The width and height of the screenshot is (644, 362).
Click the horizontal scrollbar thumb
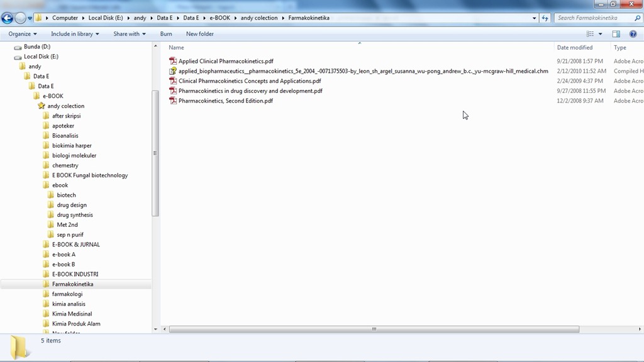click(374, 329)
